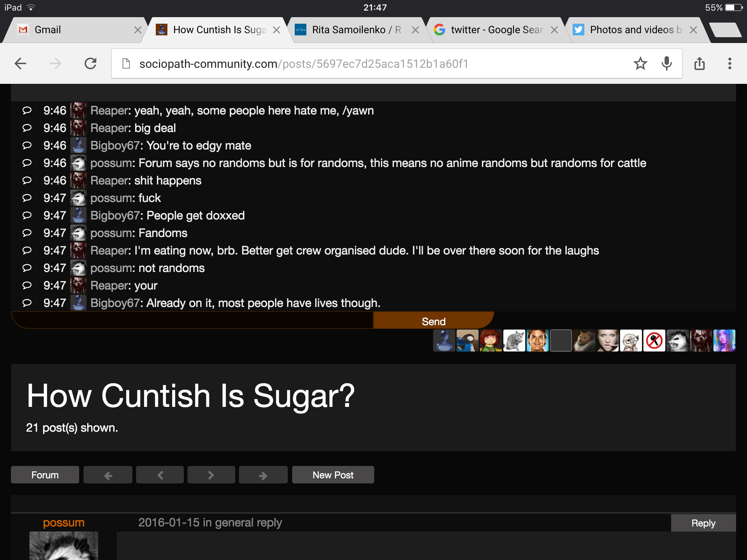Screen dimensions: 747x560
Task: Open possum's username link in the post
Action: [x=63, y=522]
